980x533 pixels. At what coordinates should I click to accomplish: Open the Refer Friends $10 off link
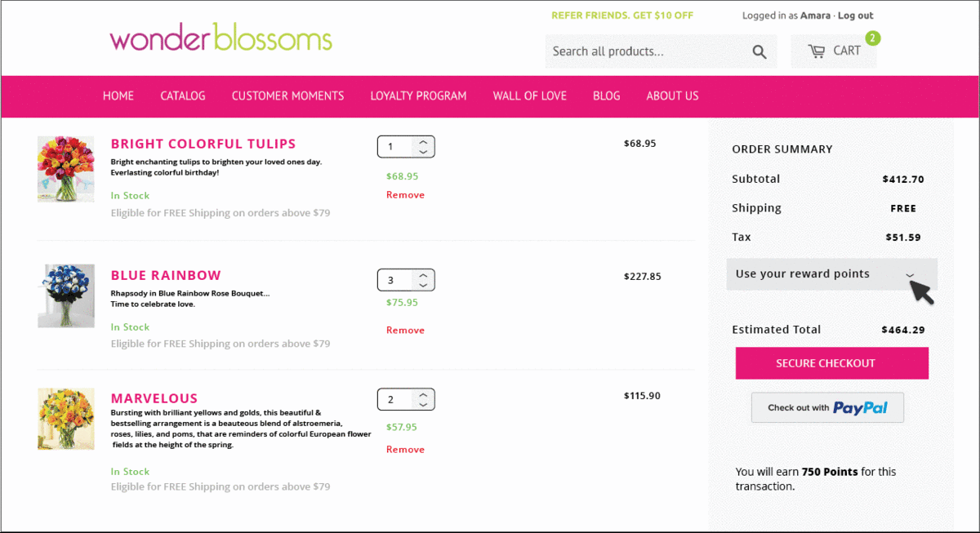621,16
